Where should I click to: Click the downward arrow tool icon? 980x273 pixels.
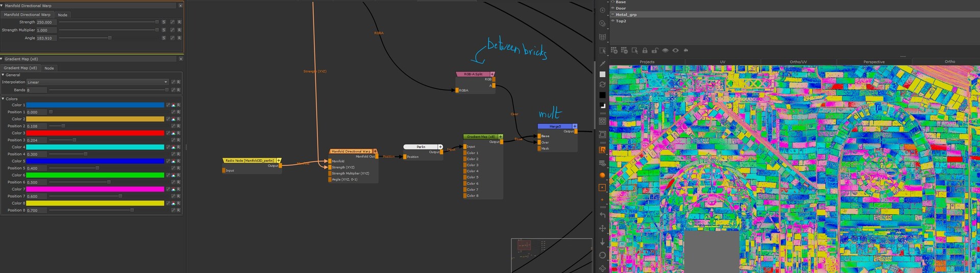tap(602, 242)
